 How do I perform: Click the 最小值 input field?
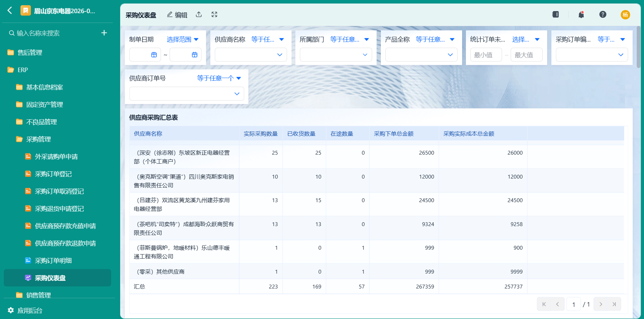(x=486, y=55)
